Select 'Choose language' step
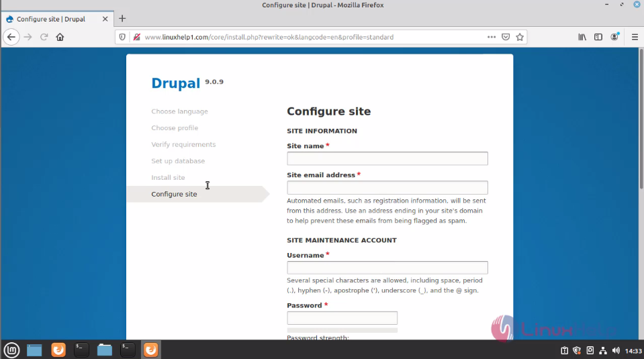644x359 pixels. 179,111
